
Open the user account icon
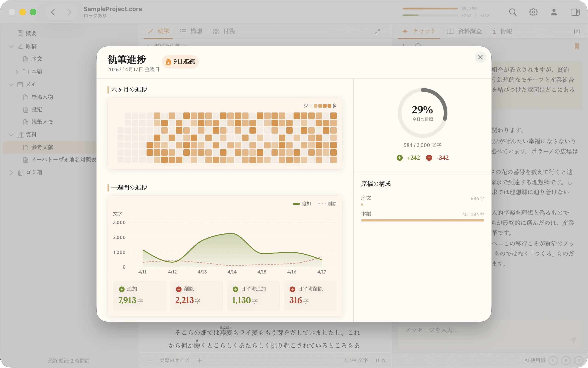tap(554, 12)
